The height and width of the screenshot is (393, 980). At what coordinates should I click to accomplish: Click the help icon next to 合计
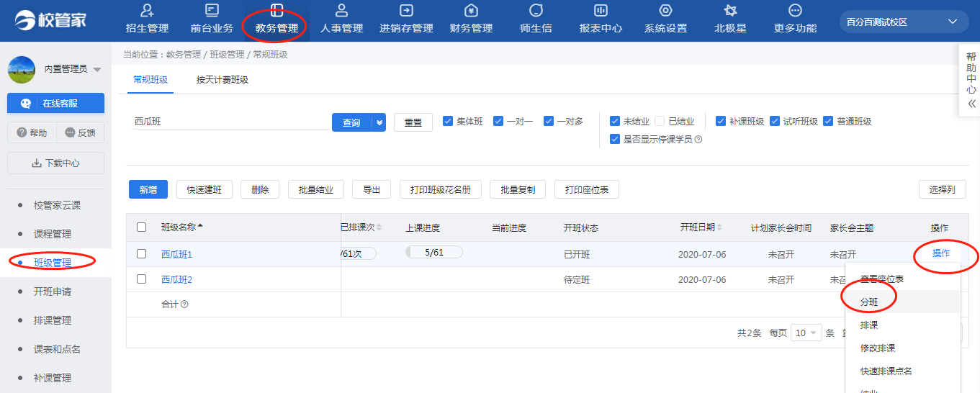(184, 304)
